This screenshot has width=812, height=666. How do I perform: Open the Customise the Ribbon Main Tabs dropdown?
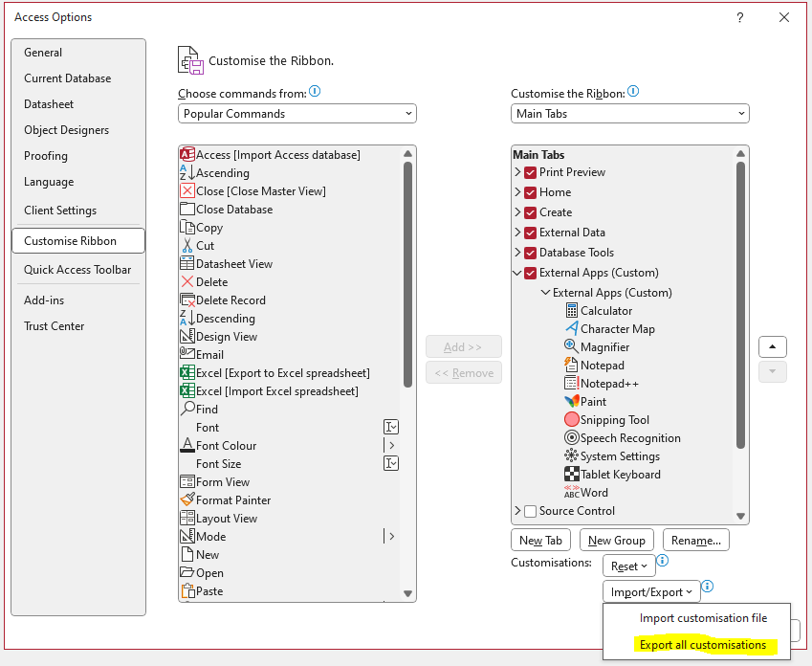click(x=629, y=114)
